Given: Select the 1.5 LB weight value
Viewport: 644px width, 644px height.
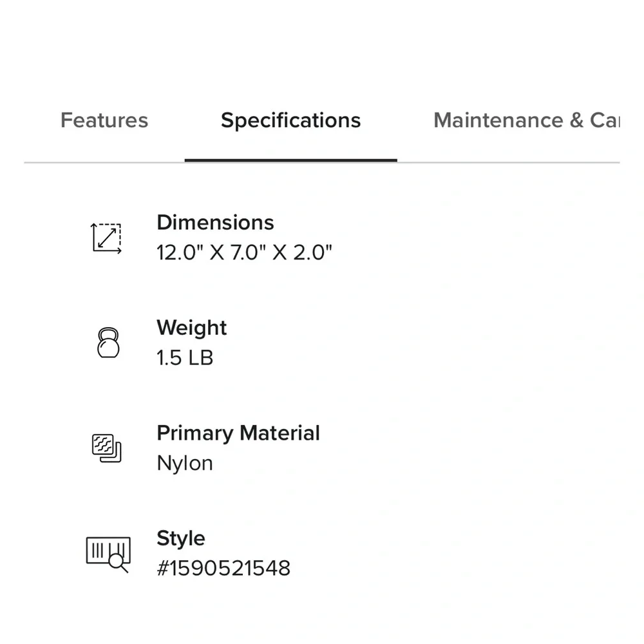Looking at the screenshot, I should click(x=185, y=357).
